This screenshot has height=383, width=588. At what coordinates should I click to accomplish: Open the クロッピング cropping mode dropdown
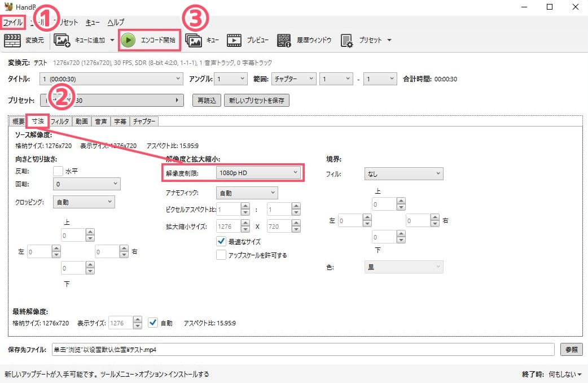[x=83, y=202]
